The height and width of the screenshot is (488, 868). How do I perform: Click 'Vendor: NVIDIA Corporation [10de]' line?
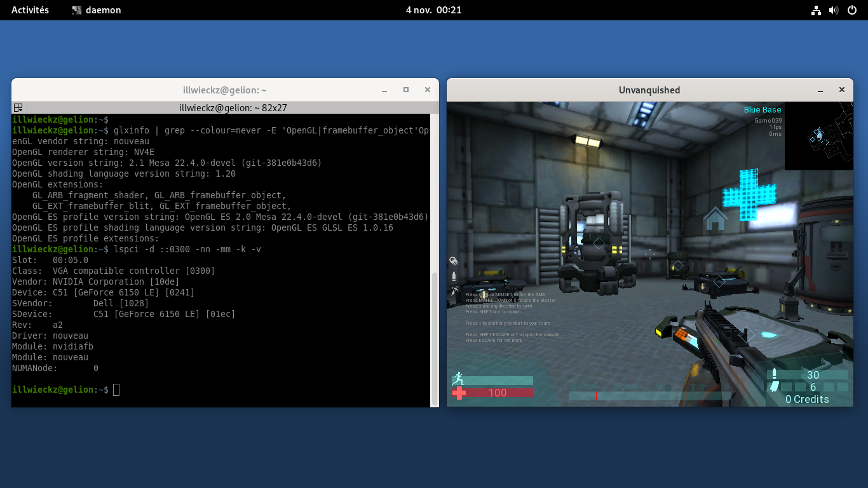click(x=96, y=281)
